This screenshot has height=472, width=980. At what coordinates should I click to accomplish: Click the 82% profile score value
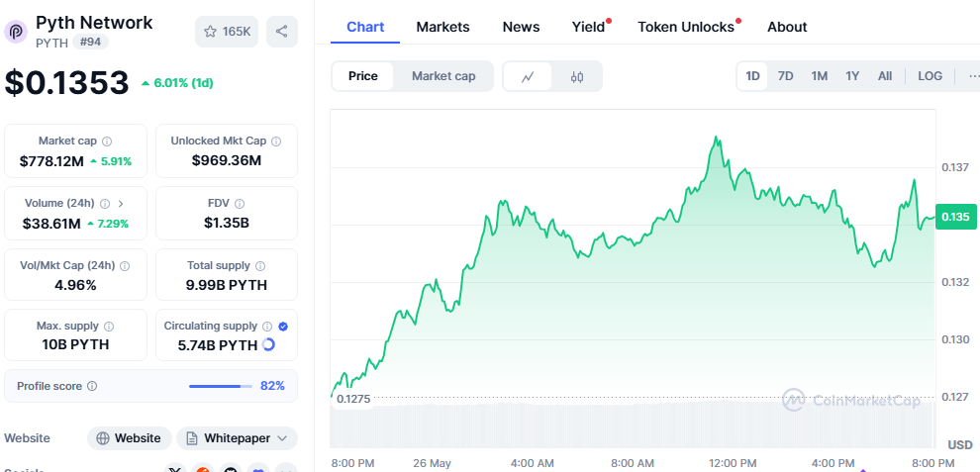[272, 386]
